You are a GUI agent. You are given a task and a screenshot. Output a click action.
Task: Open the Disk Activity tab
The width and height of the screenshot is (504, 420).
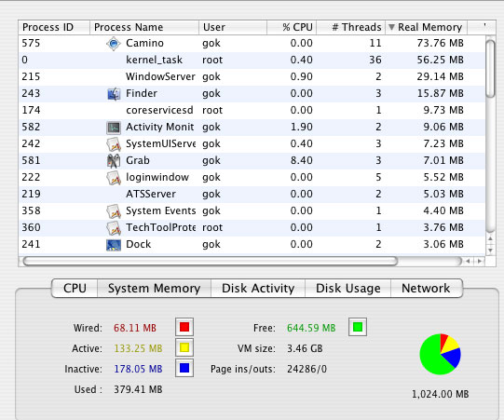pyautogui.click(x=258, y=289)
